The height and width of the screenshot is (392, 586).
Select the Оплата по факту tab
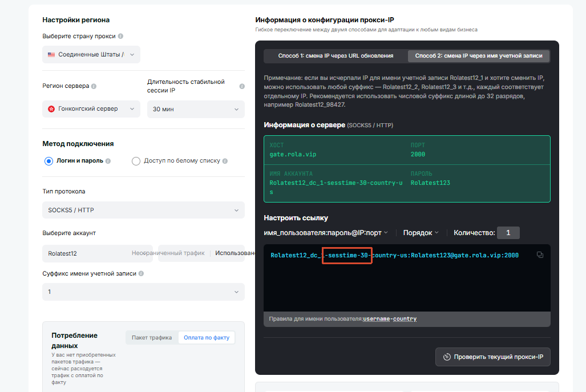point(207,337)
